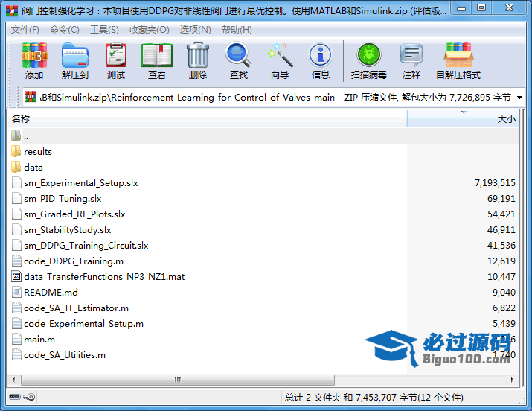Click the 信息 (Info) icon

(x=320, y=55)
